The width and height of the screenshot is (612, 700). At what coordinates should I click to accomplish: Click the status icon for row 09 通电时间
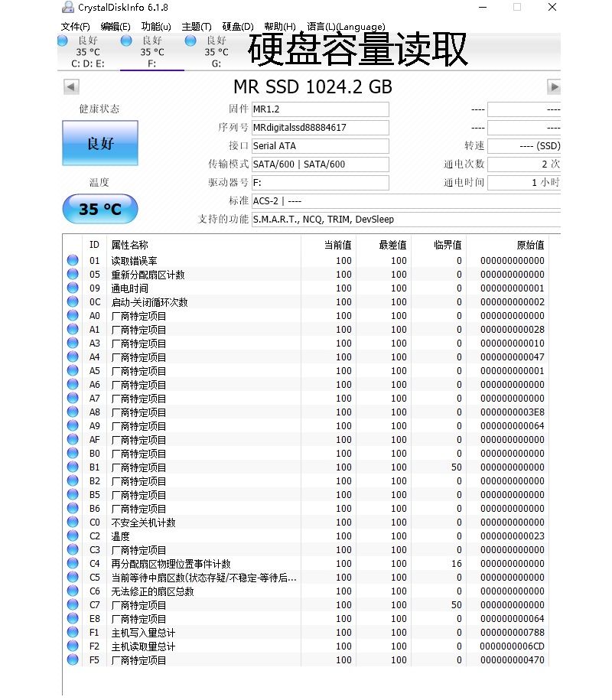click(73, 288)
